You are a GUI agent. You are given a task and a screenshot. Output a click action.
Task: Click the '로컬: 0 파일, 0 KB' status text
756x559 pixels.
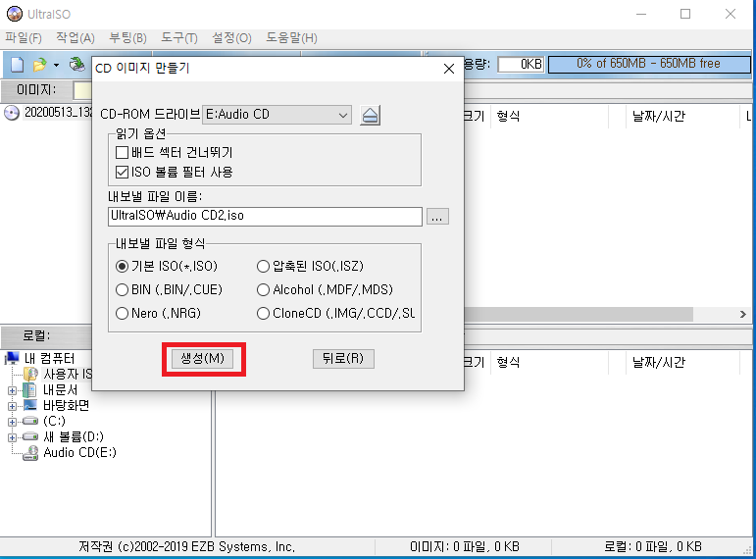tap(653, 546)
